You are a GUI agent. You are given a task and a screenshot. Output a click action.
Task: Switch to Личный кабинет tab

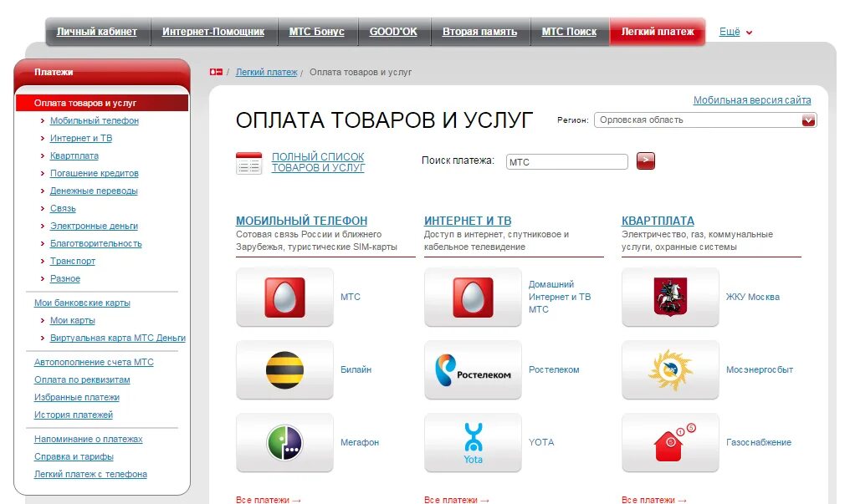96,32
